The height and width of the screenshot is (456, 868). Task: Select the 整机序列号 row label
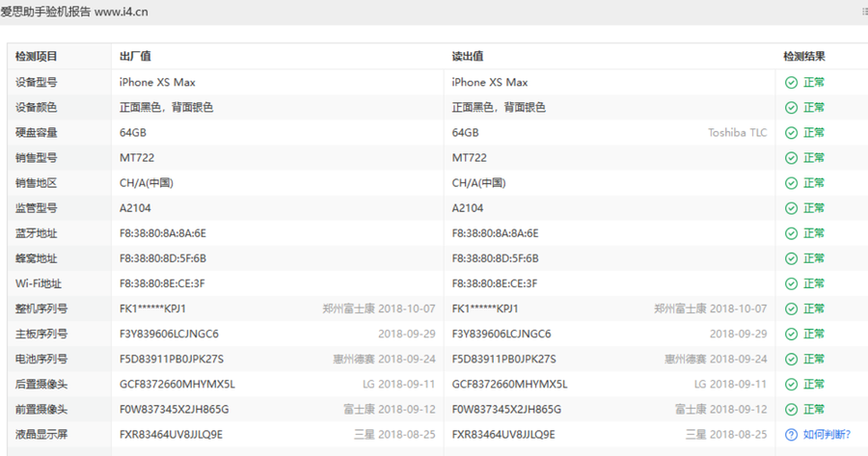(x=41, y=308)
